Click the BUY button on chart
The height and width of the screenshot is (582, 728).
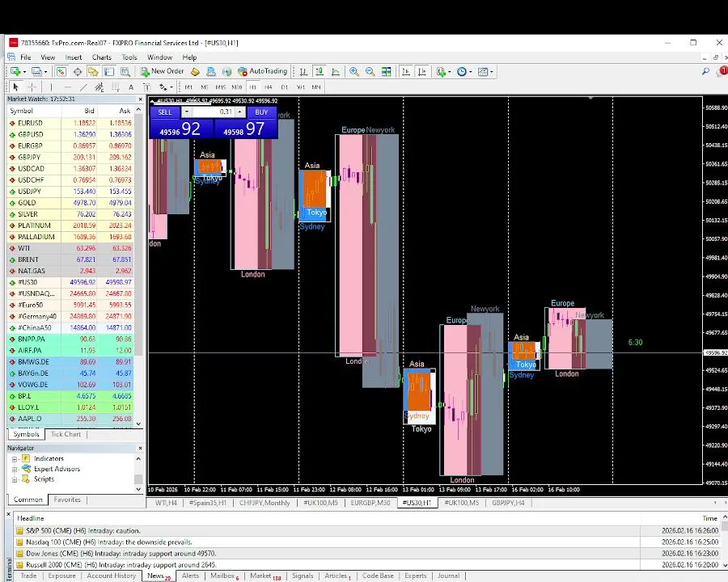coord(261,112)
